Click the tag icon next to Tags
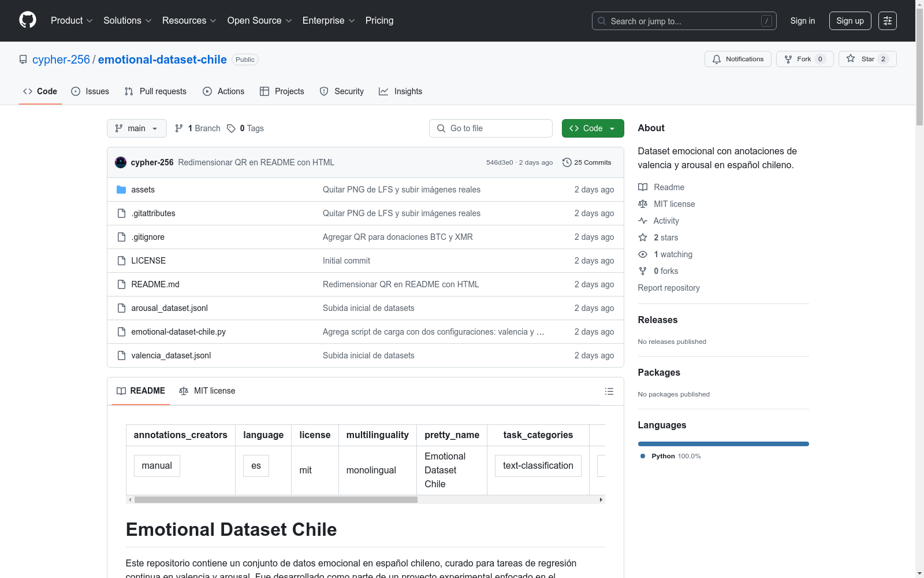The image size is (924, 578). [231, 128]
